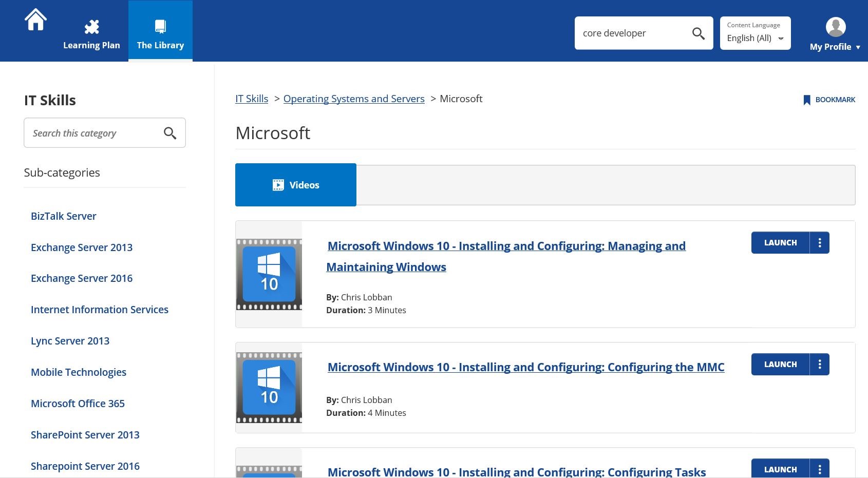Click the BOOKMARK label
This screenshot has height=478, width=868.
pos(835,100)
